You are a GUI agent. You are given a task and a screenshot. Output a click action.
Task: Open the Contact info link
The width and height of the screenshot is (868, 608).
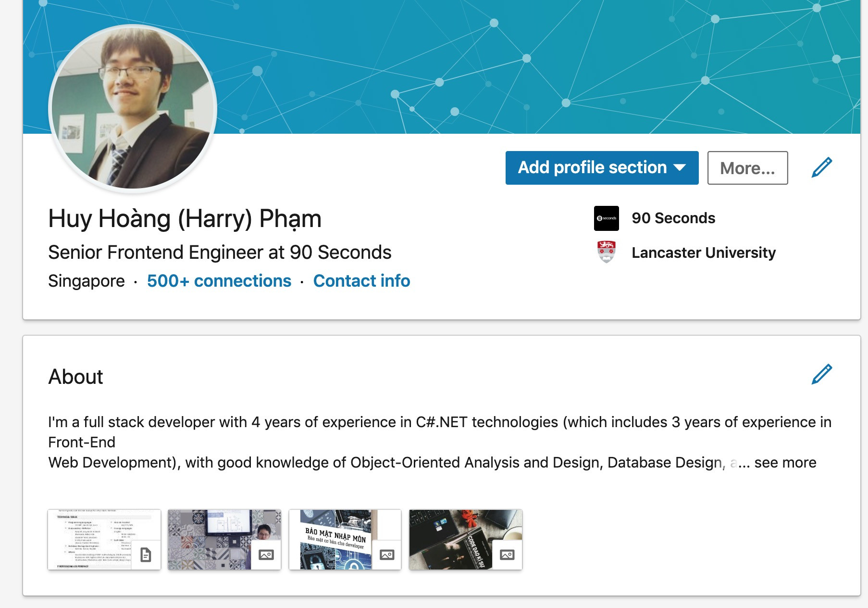click(361, 281)
